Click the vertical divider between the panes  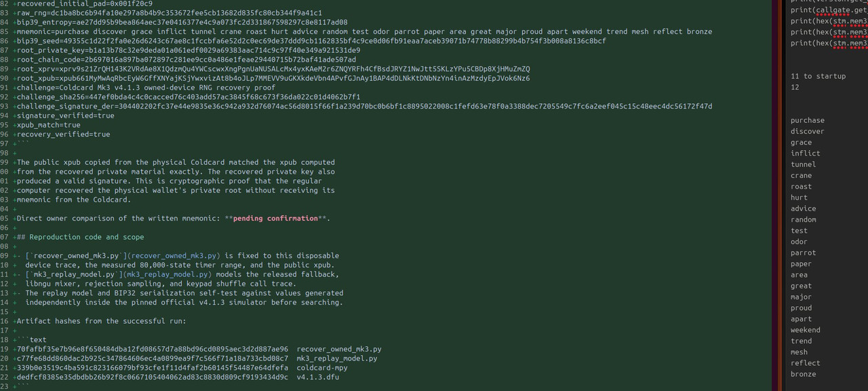pos(778,195)
